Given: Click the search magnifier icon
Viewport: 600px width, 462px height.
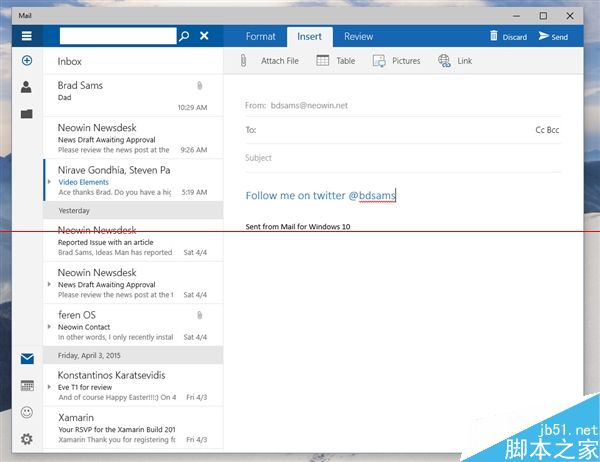Looking at the screenshot, I should (183, 36).
